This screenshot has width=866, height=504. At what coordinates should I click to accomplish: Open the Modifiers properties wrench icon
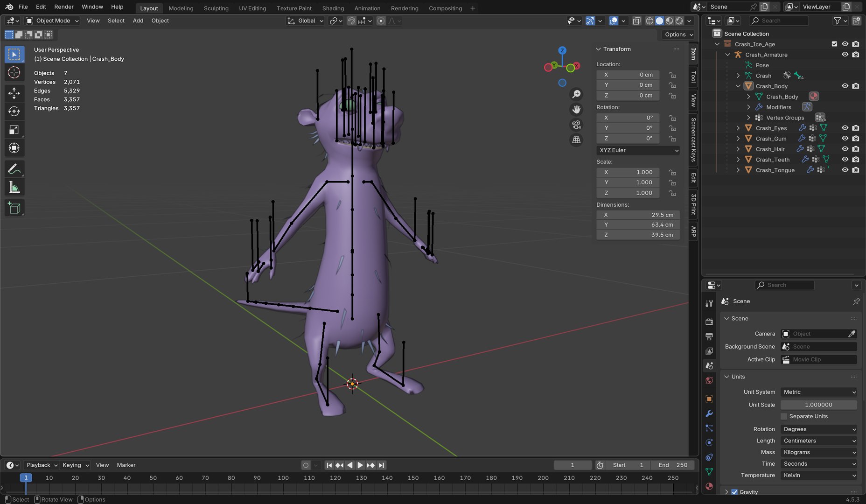709,413
